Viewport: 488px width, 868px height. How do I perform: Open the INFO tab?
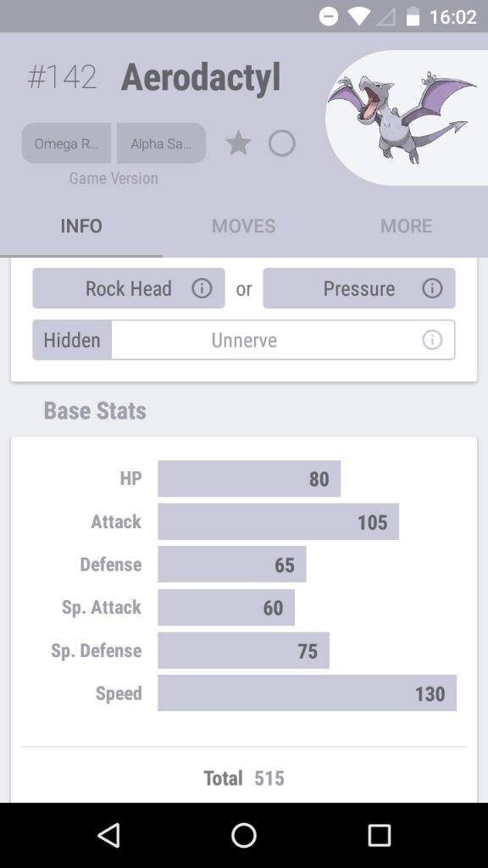81,225
